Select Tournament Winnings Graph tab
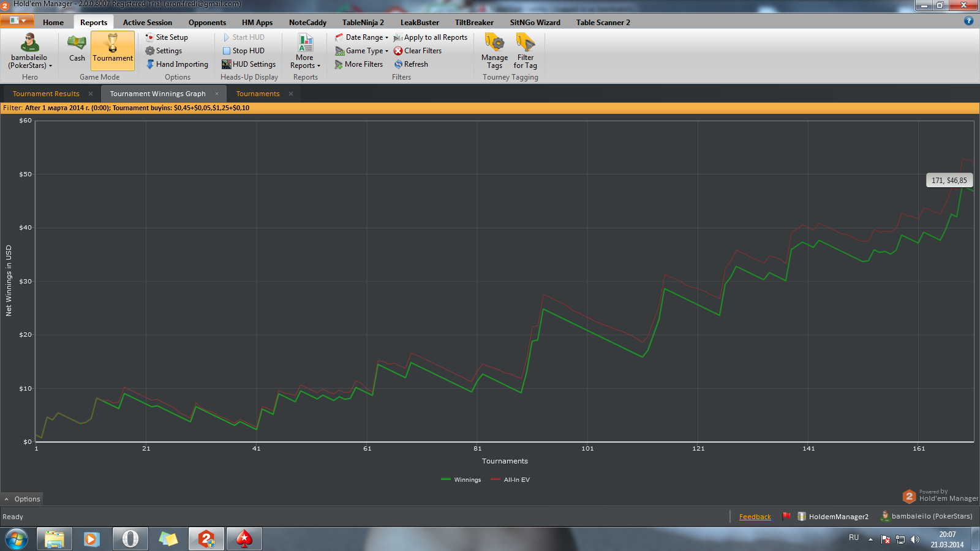 click(157, 94)
